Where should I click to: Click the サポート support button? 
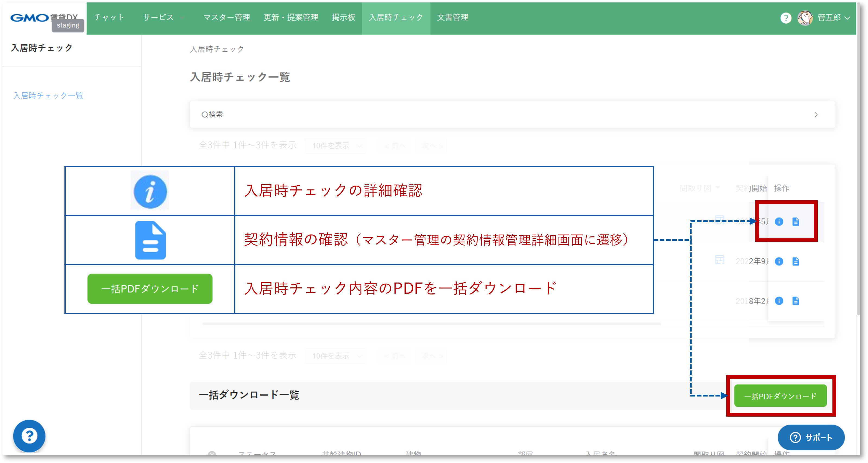pyautogui.click(x=811, y=437)
